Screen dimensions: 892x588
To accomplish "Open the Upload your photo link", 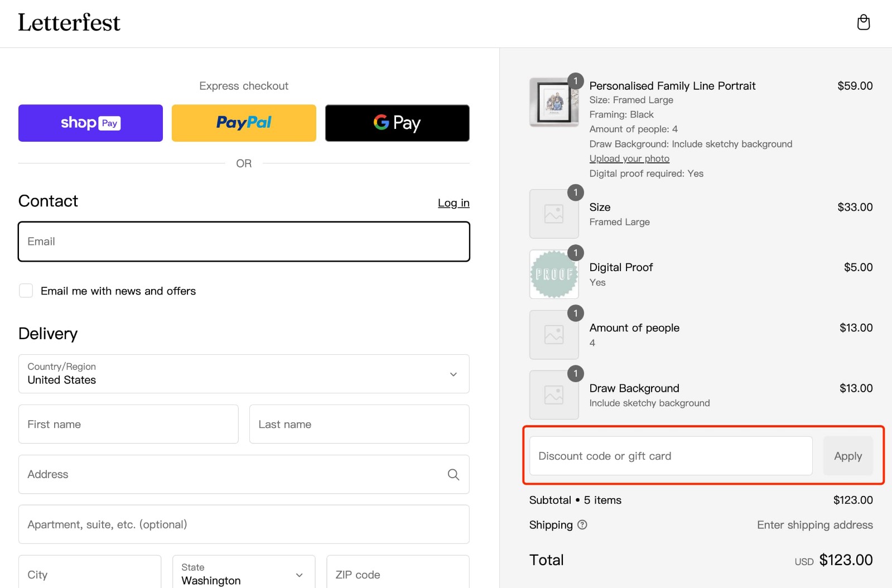I will pos(629,158).
